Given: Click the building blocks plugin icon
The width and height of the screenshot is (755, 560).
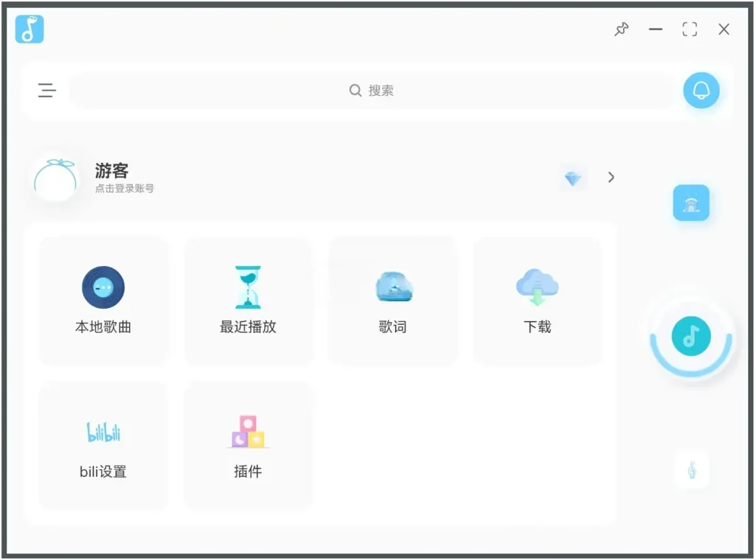Looking at the screenshot, I should click(248, 432).
